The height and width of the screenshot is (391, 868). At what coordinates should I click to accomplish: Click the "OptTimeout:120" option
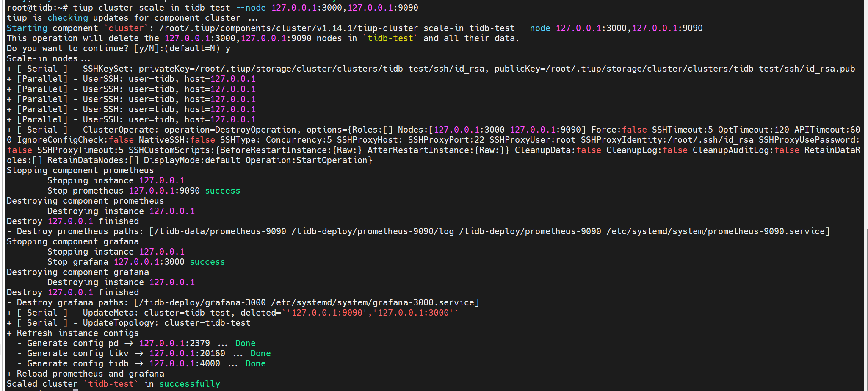point(754,130)
